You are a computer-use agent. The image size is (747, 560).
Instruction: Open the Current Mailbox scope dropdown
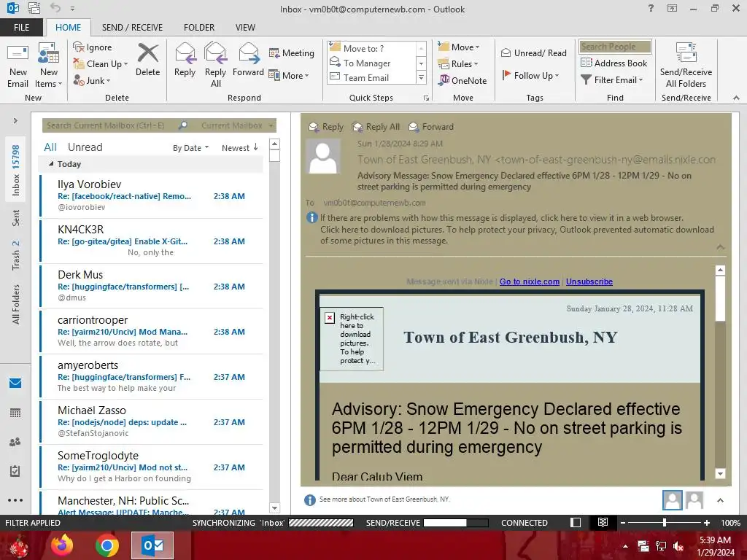tap(237, 125)
